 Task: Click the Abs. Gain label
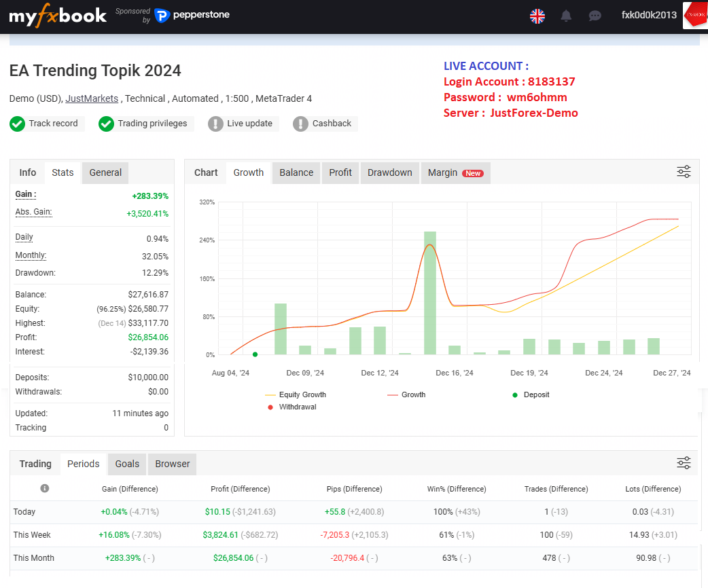click(33, 212)
